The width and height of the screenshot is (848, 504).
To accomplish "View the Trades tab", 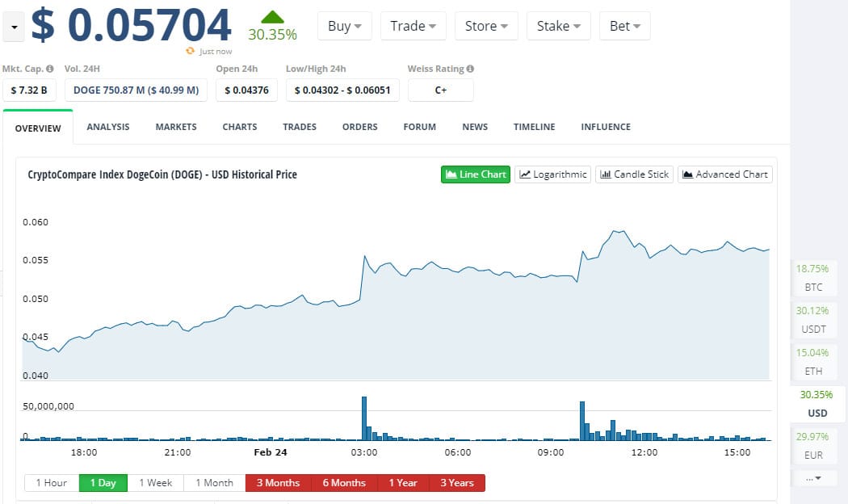I will (x=300, y=127).
